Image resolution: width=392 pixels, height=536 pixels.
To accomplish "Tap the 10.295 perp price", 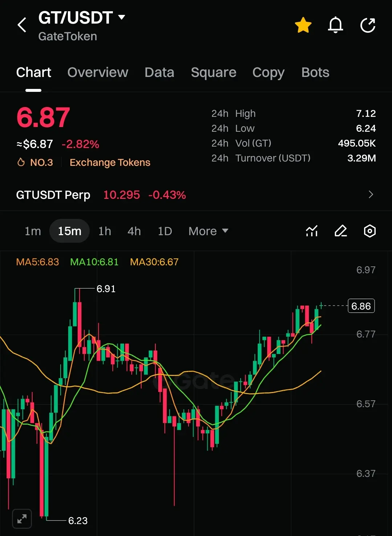I will tap(122, 195).
